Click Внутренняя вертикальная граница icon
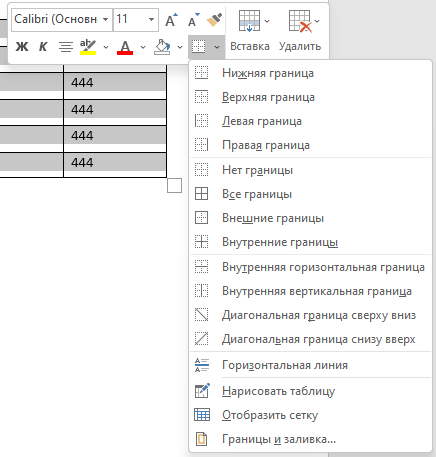This screenshot has height=457, width=436. pos(201,291)
